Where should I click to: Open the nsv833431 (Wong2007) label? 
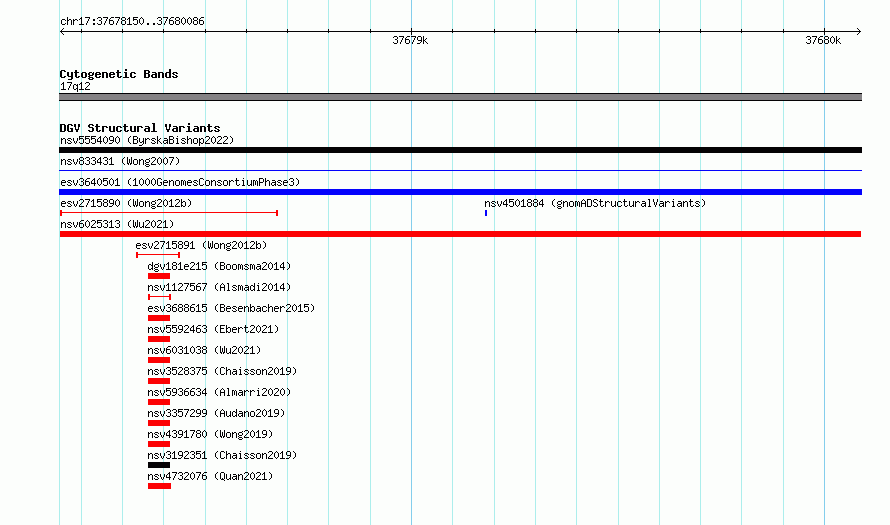(x=120, y=161)
